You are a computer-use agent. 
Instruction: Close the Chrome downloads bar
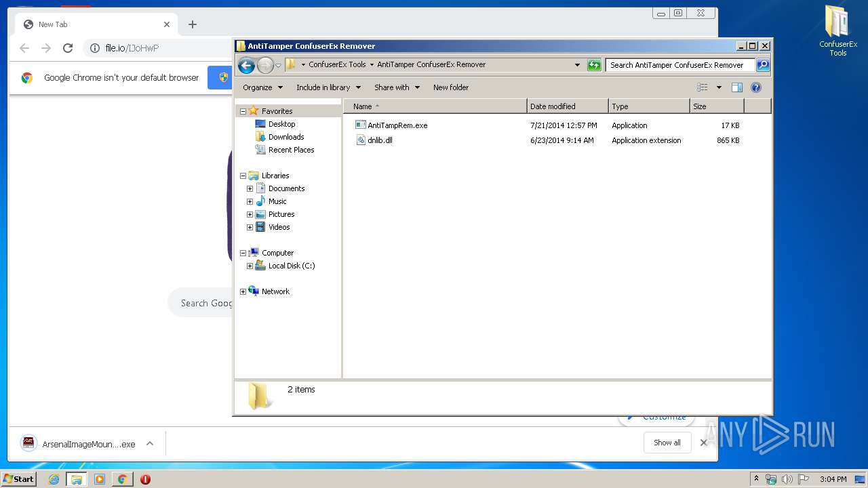704,443
